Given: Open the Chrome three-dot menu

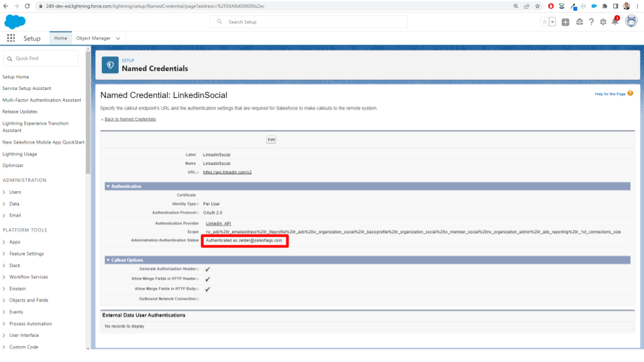Looking at the screenshot, I should pos(637,6).
